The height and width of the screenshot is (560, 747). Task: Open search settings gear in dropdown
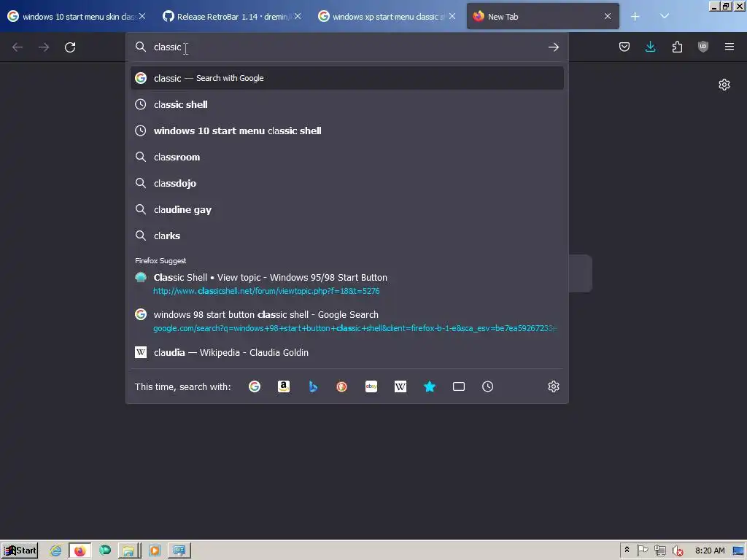(553, 386)
